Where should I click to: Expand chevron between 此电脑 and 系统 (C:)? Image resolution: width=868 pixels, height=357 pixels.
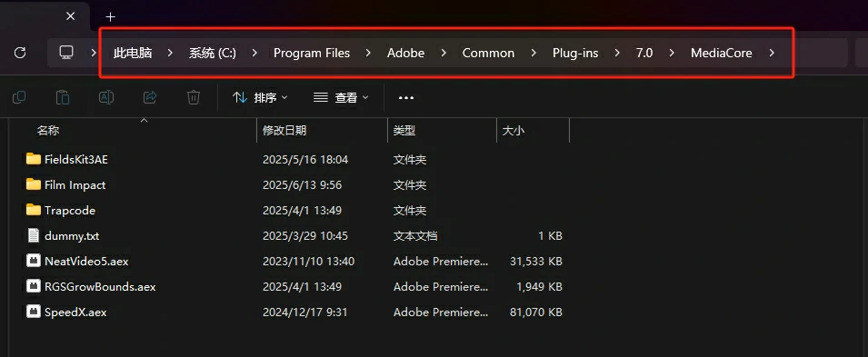coord(171,53)
